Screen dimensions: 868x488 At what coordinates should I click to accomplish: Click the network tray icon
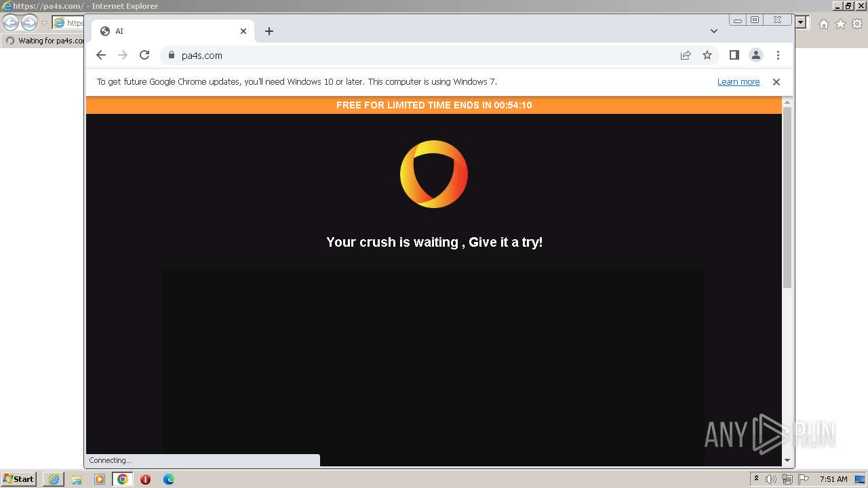pyautogui.click(x=787, y=479)
